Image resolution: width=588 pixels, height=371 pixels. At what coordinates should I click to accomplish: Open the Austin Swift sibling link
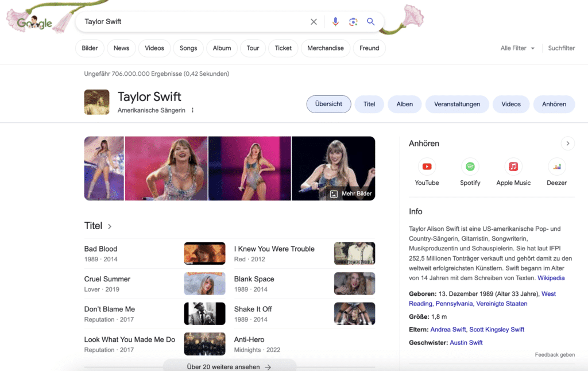tap(466, 342)
